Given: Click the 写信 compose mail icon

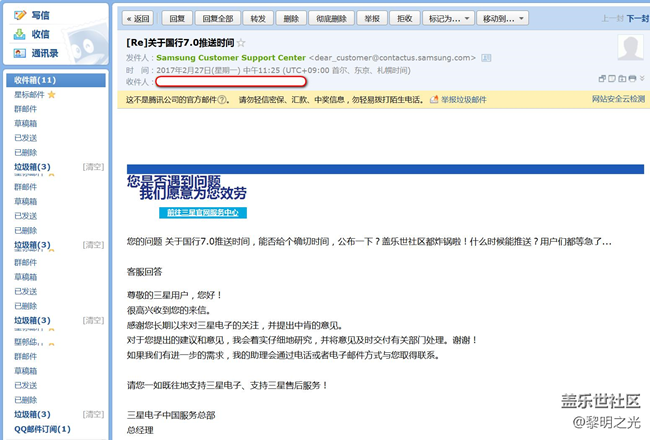Looking at the screenshot, I should click(x=19, y=15).
